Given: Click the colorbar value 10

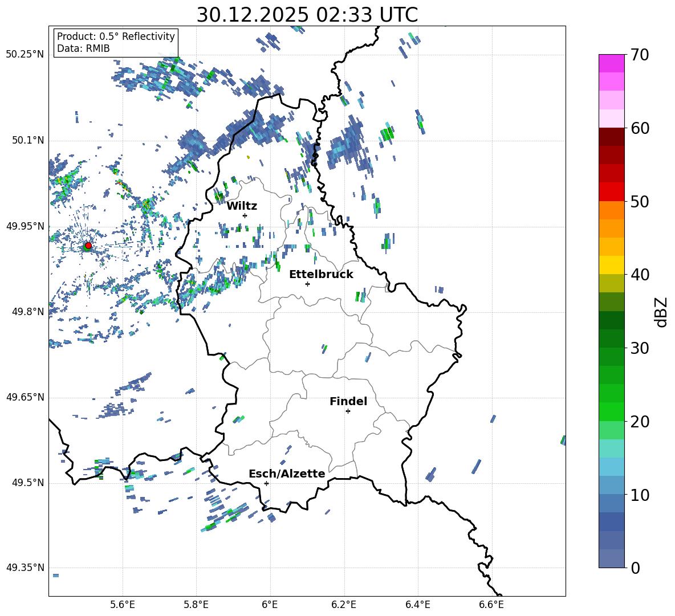Looking at the screenshot, I should coord(640,495).
